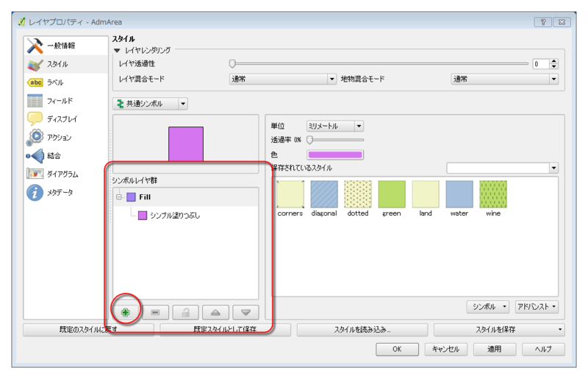Close the レイヤプロパティ dialog

pyautogui.click(x=562, y=22)
